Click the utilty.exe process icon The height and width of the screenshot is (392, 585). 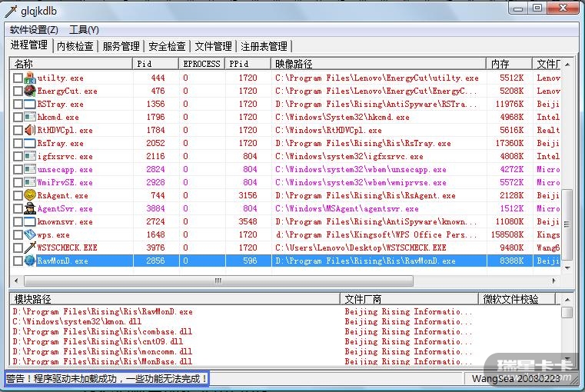[30, 78]
